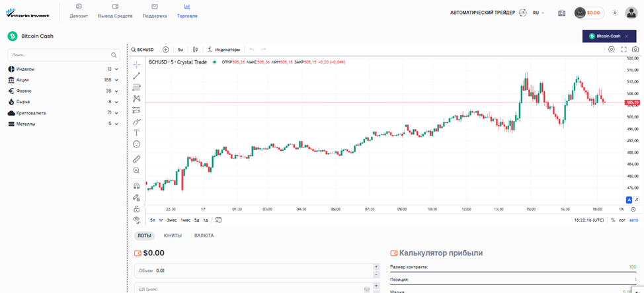Select the ЛОТЫ tab
The width and height of the screenshot is (644, 293).
coord(144,235)
